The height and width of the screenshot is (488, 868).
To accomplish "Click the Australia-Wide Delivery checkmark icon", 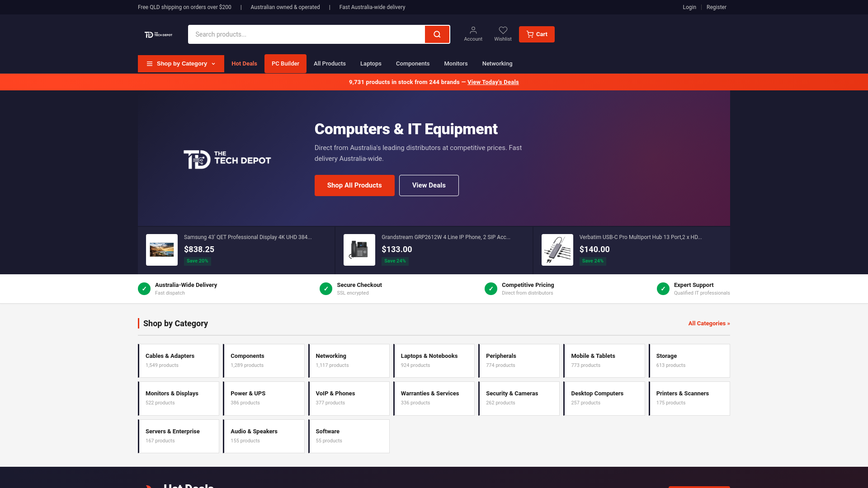I will pyautogui.click(x=144, y=289).
